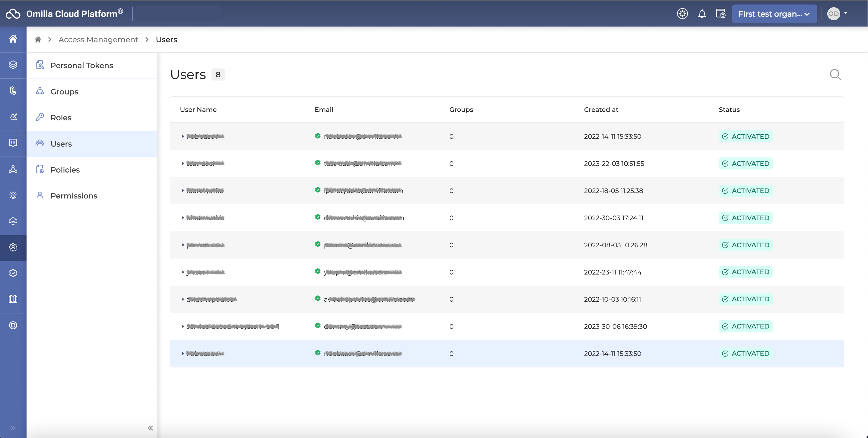
Task: Click the User Name column header
Action: 198,109
